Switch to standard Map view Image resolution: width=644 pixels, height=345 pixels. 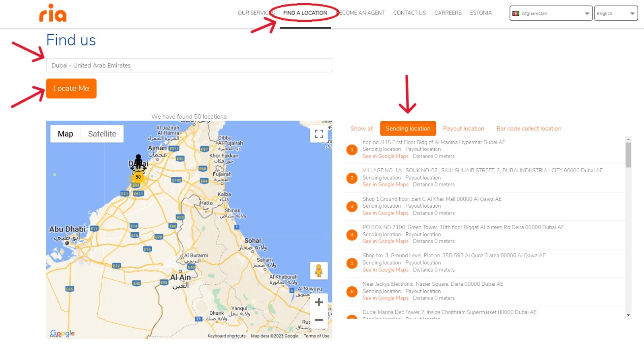(x=65, y=134)
